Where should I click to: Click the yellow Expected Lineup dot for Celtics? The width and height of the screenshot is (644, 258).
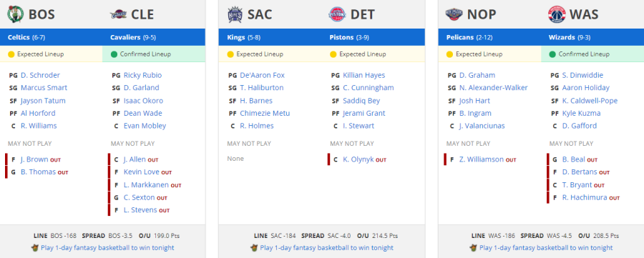pyautogui.click(x=11, y=54)
